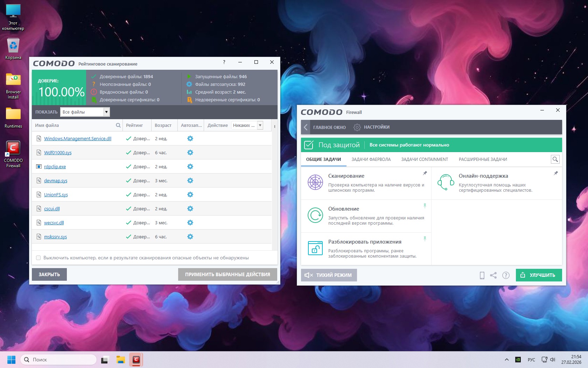This screenshot has height=368, width=588.
Task: Click the 'Закрыть' button in scan window
Action: click(x=49, y=274)
